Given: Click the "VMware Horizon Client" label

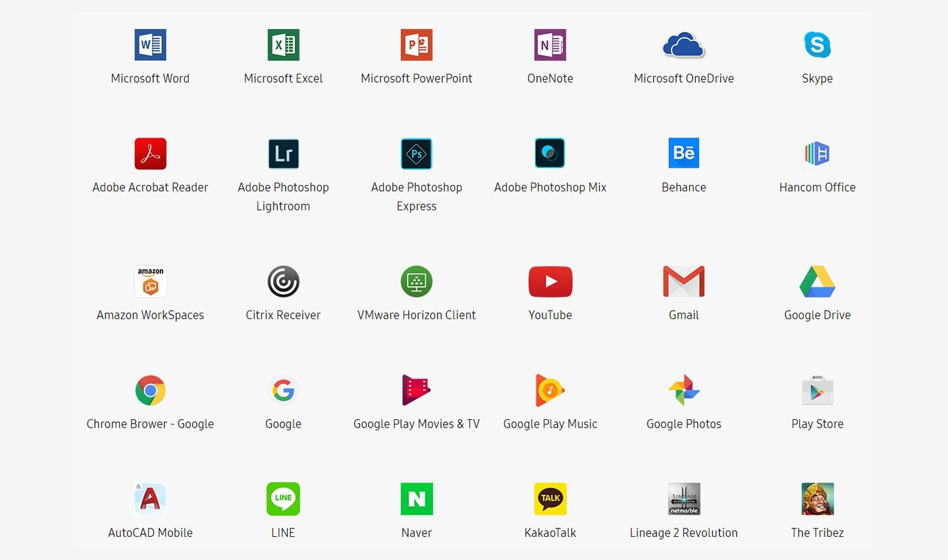Looking at the screenshot, I should point(417,315).
